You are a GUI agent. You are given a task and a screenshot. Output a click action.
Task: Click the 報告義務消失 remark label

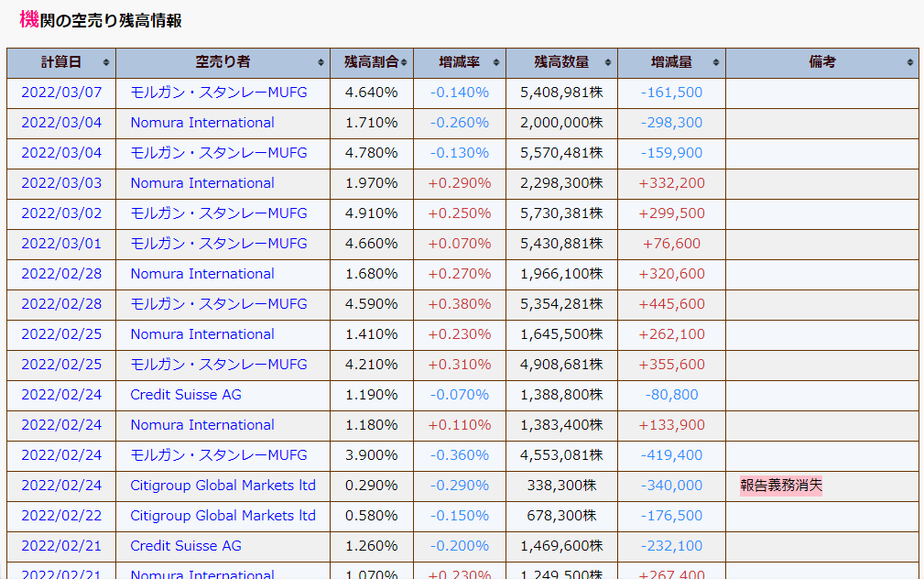tap(781, 486)
